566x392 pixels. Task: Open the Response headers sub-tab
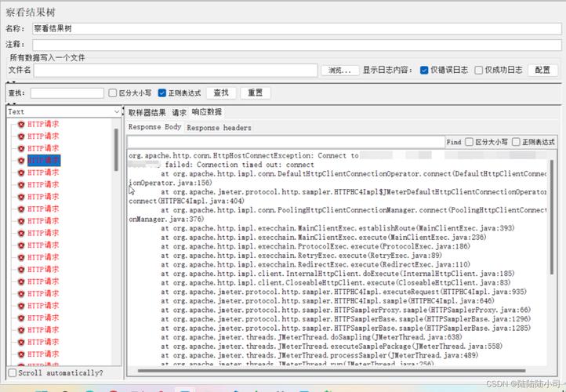tap(219, 128)
